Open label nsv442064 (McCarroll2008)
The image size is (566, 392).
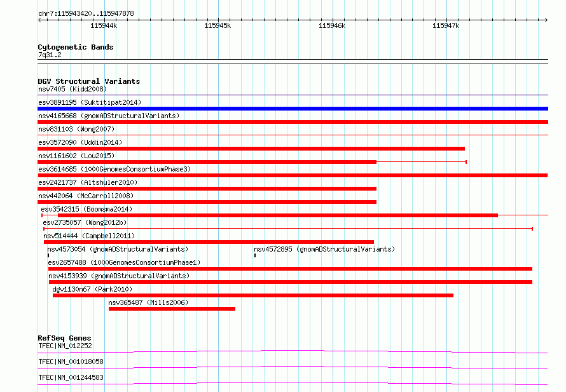point(86,196)
